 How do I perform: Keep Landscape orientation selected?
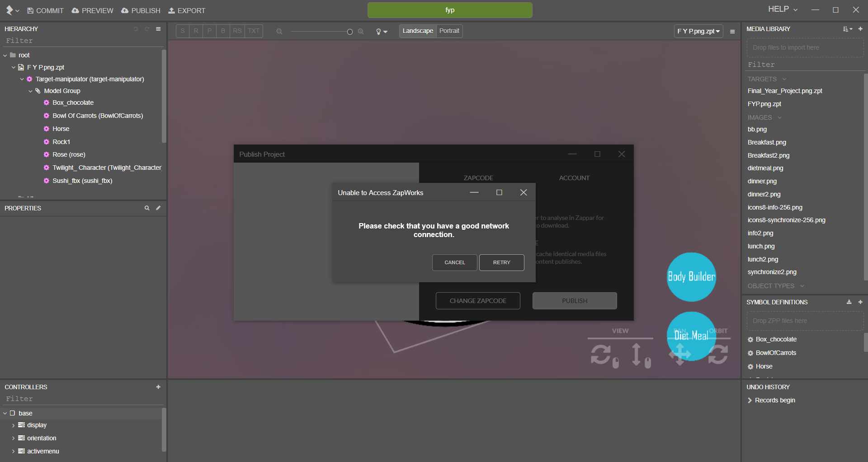click(x=417, y=31)
